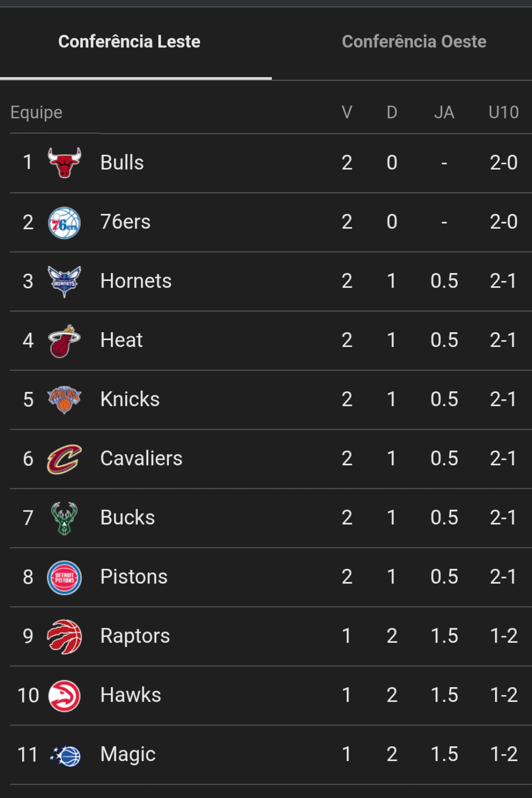Click the Miami Heat logo
Image resolution: width=532 pixels, height=798 pixels.
[x=65, y=341]
